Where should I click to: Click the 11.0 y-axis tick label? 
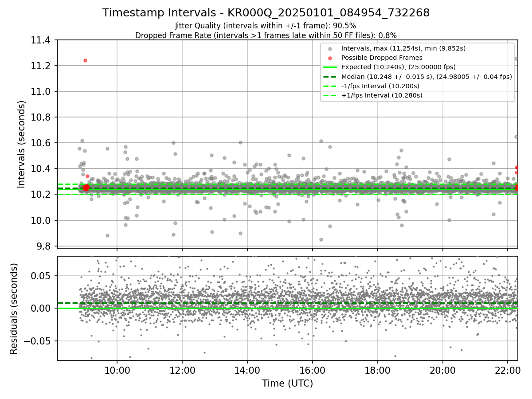(x=42, y=92)
